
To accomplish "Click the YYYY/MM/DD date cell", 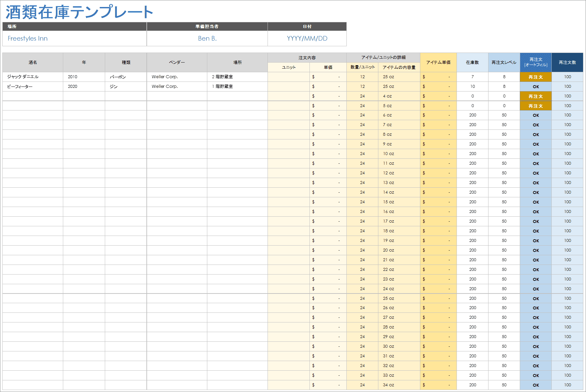I will click(307, 39).
